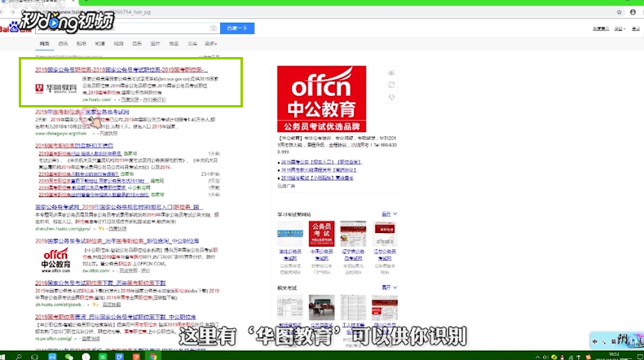Click the first thumbnail in 相关考试
644x360 pixels.
click(x=290, y=307)
